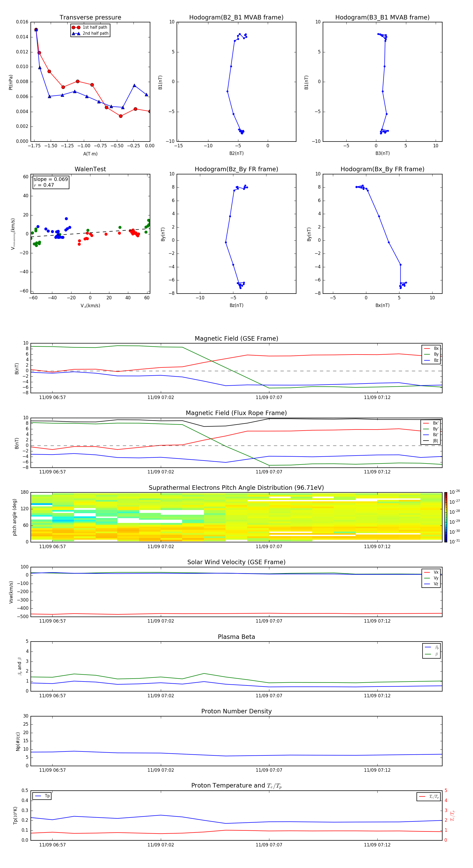This screenshot has height=868, width=473.
Task: Click the 'V_A(km/s)' x-axis label
Action: pos(90,306)
